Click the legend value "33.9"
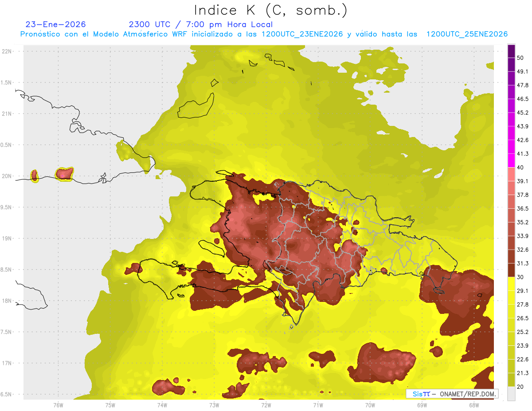 click(523, 236)
